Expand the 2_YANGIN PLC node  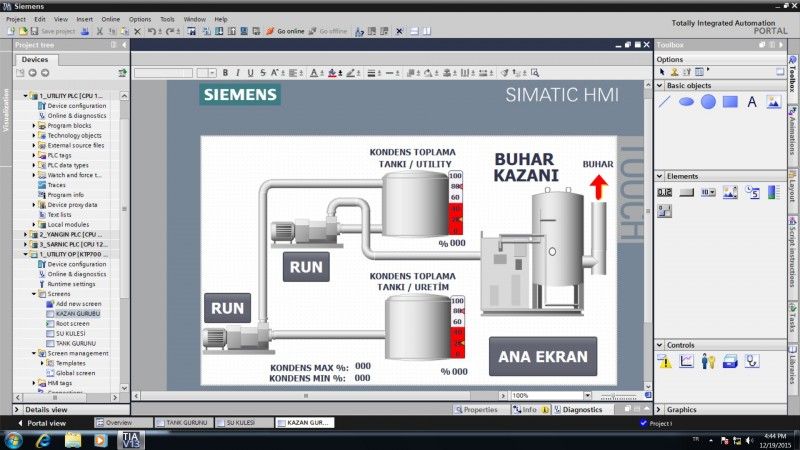(x=26, y=234)
